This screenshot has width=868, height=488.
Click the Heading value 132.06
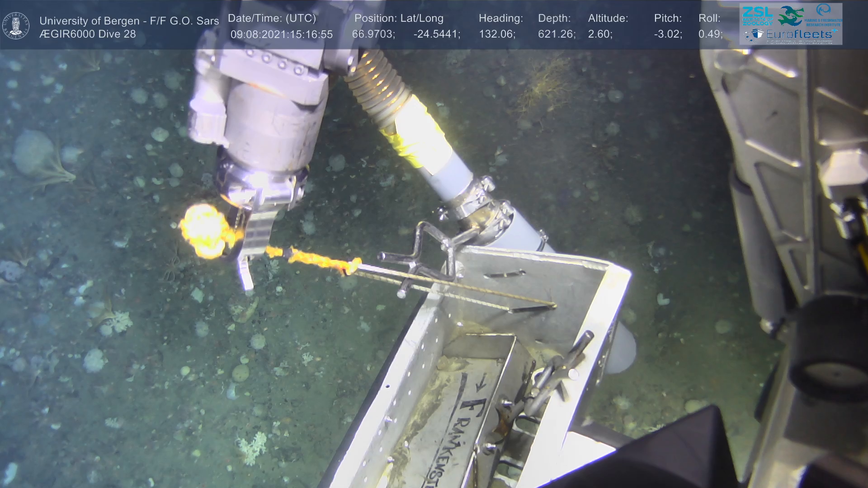[497, 34]
